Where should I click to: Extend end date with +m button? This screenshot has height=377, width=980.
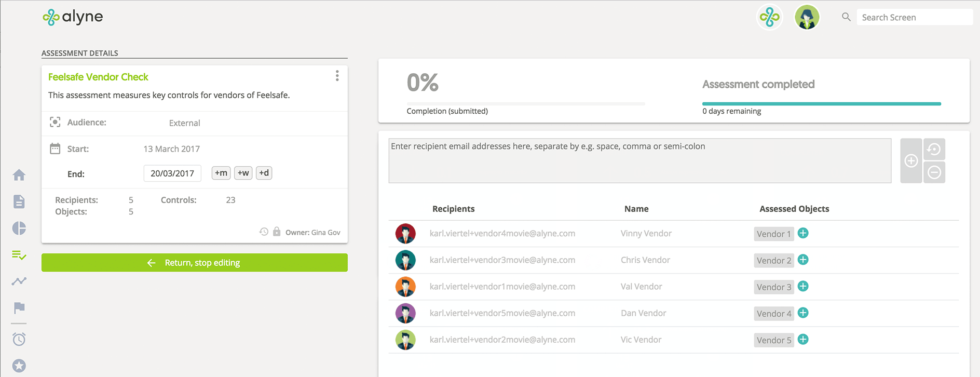221,173
